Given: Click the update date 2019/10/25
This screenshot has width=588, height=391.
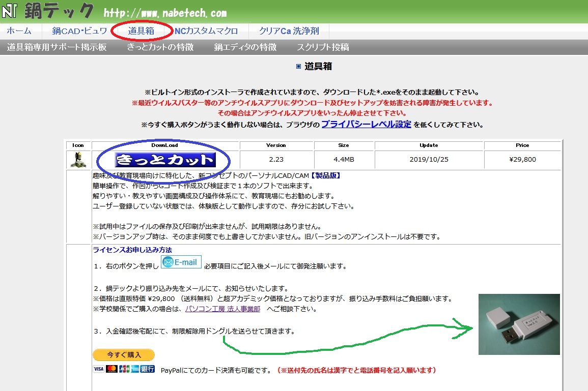Looking at the screenshot, I should (x=429, y=160).
